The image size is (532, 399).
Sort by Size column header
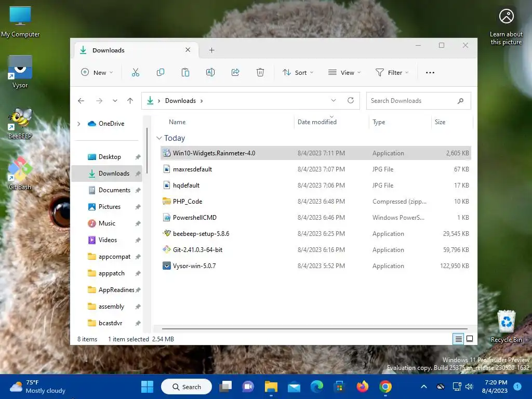(440, 122)
